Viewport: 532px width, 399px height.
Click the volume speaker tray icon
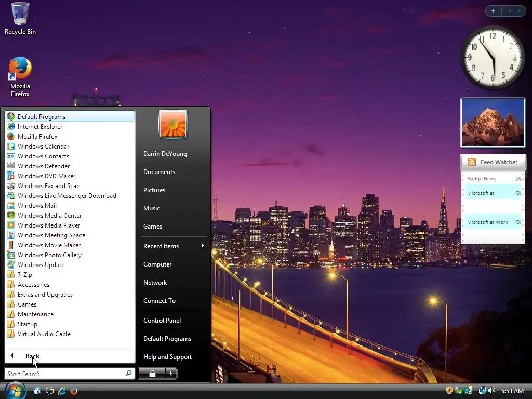tap(491, 391)
